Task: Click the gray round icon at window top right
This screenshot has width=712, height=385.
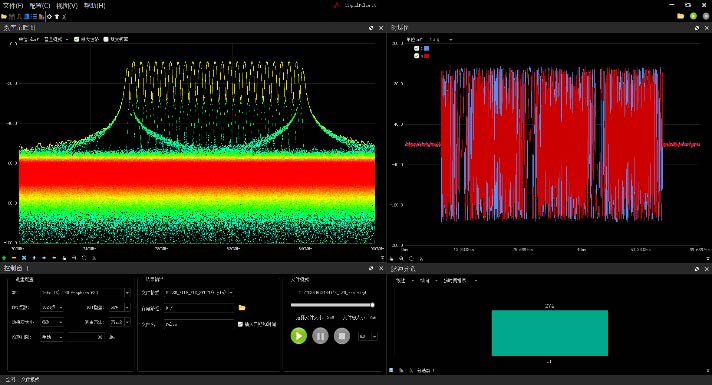Action: pyautogui.click(x=706, y=16)
